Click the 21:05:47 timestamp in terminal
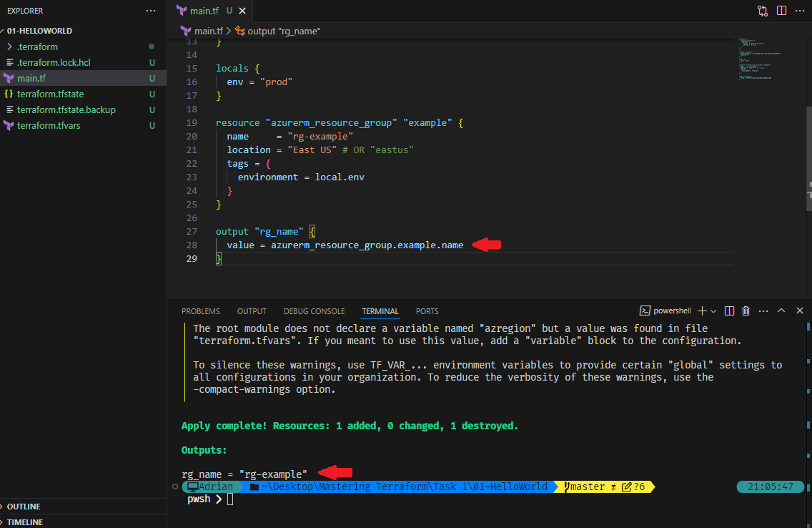812x528 pixels. pos(770,487)
